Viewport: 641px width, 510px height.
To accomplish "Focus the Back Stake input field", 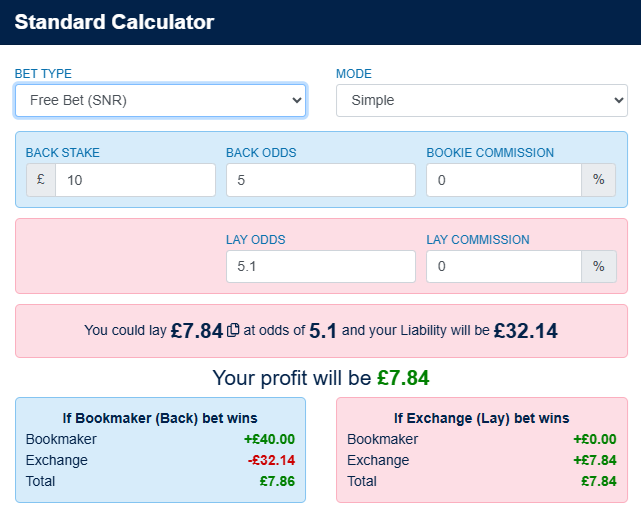I will click(x=135, y=180).
